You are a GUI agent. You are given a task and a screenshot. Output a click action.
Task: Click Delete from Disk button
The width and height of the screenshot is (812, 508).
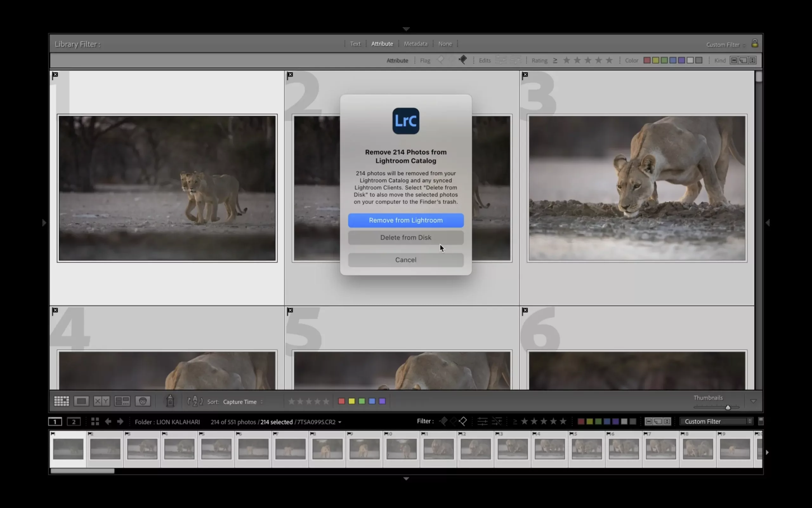406,237
